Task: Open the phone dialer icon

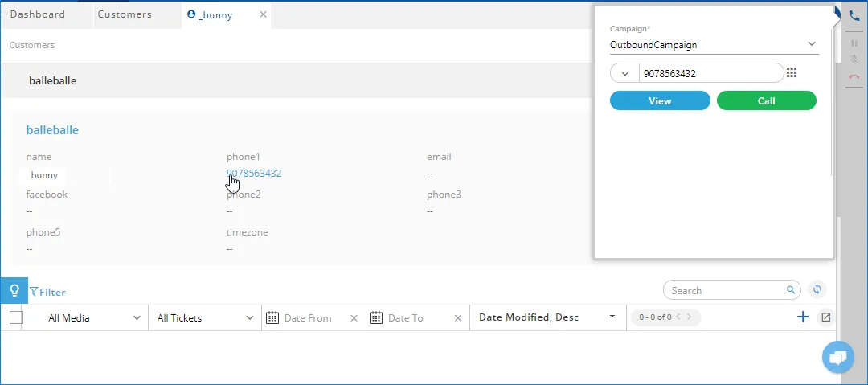Action: (854, 15)
